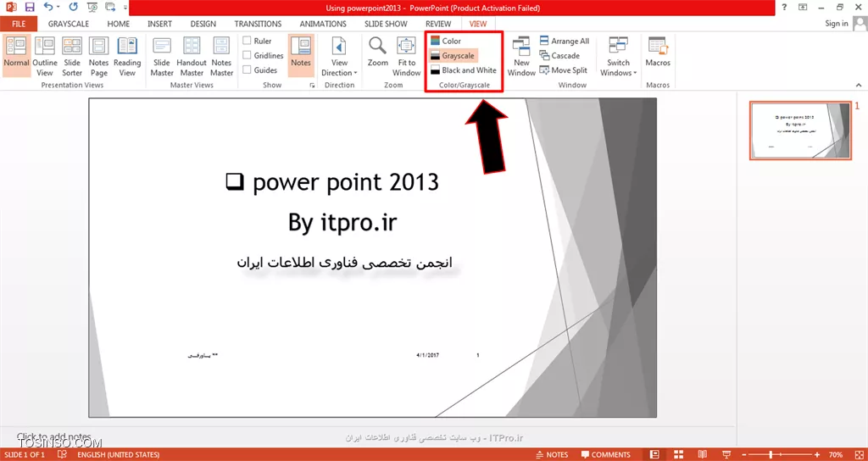Click the 'power point 2013' title text

point(346,182)
